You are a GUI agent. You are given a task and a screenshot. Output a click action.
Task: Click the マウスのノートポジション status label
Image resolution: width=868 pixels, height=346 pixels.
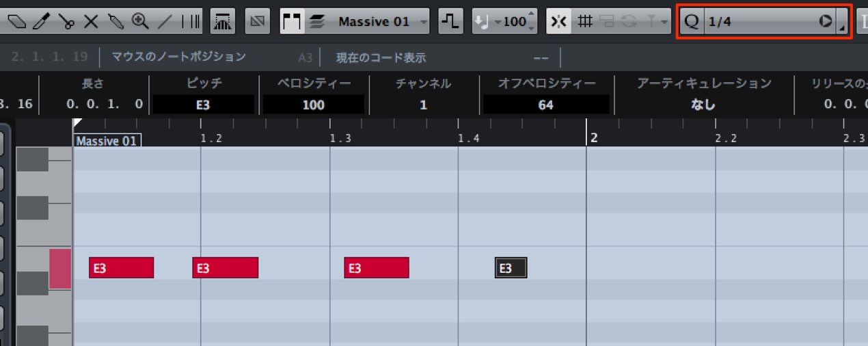178,57
